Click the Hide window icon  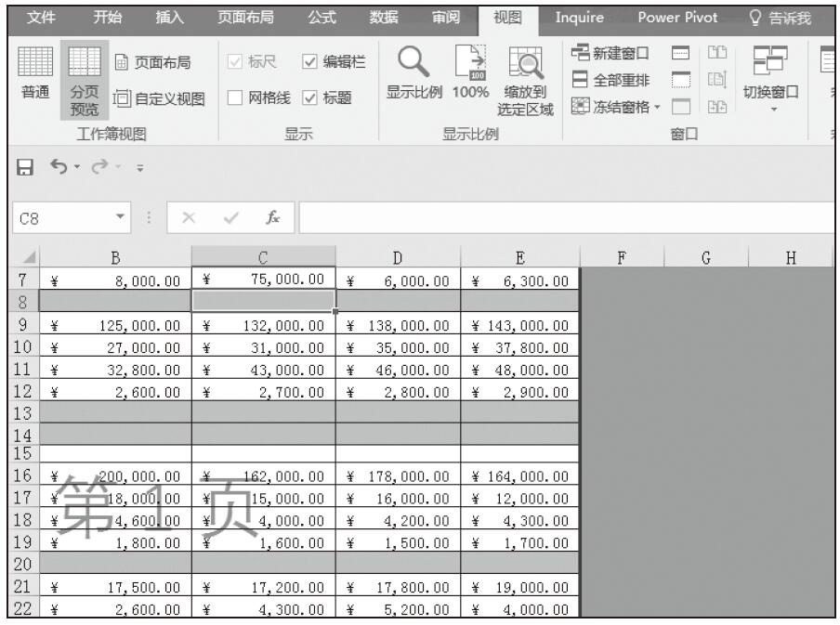pyautogui.click(x=681, y=80)
